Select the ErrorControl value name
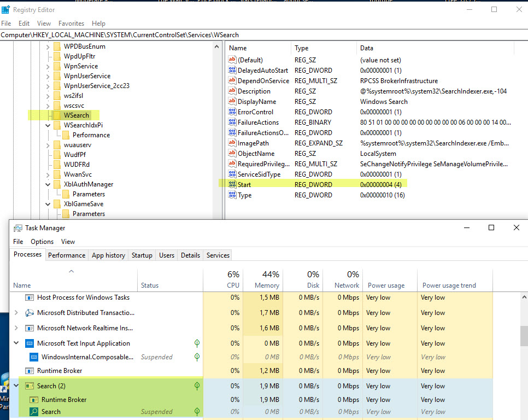 [255, 112]
